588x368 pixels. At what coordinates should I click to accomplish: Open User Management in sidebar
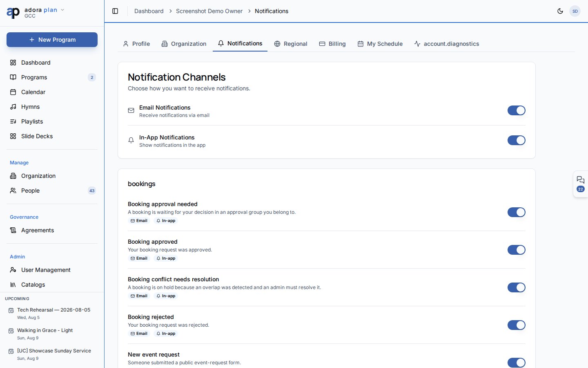pos(52,270)
